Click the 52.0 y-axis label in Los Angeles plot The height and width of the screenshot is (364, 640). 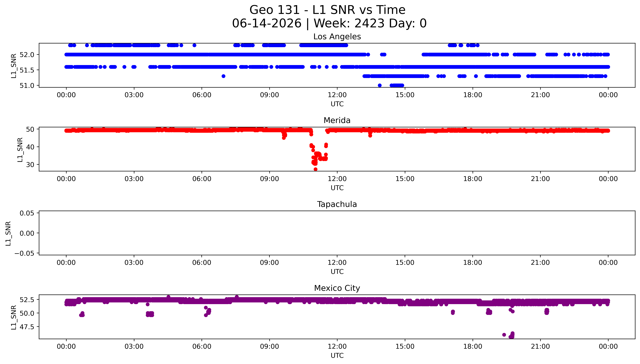click(x=27, y=54)
